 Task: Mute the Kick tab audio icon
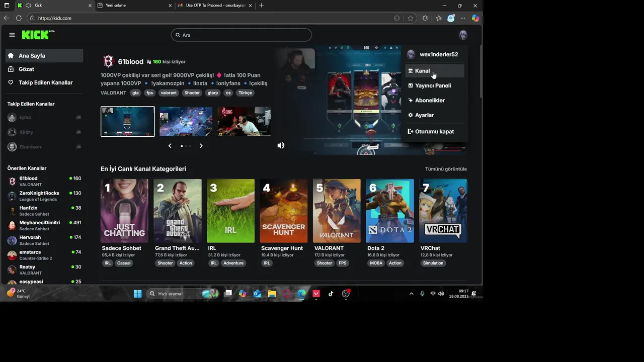pyautogui.click(x=28, y=6)
